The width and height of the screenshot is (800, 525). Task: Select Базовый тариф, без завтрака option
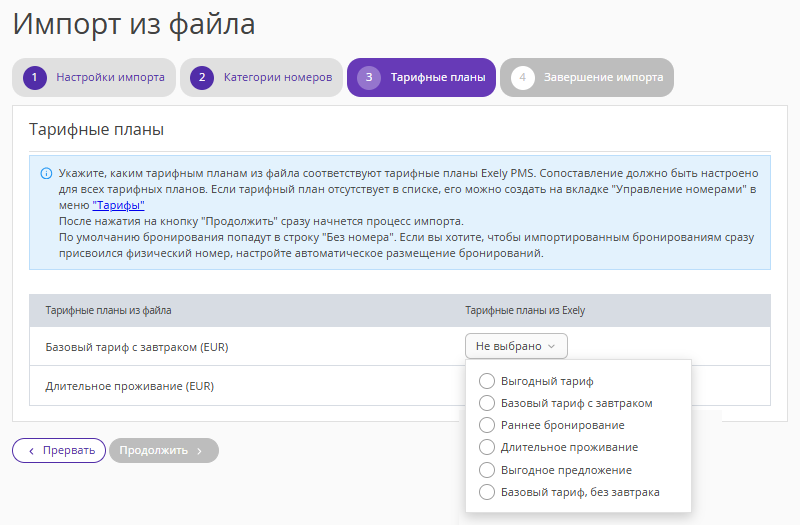tap(487, 492)
